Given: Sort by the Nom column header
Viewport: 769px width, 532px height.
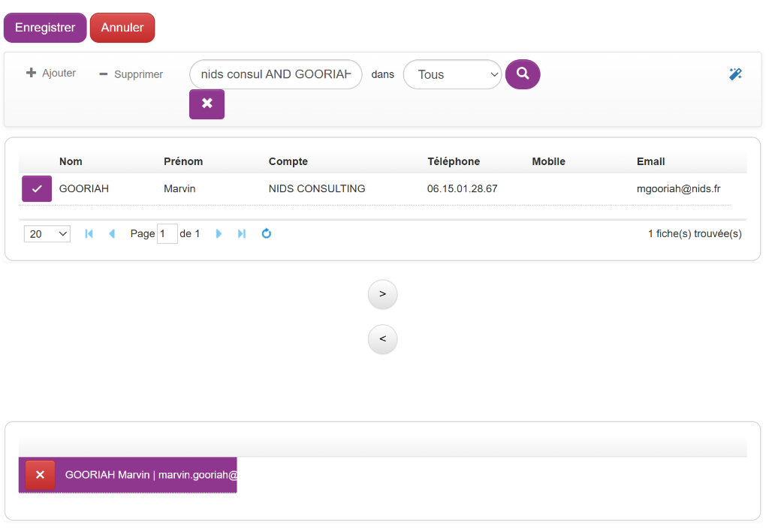Looking at the screenshot, I should tap(71, 161).
